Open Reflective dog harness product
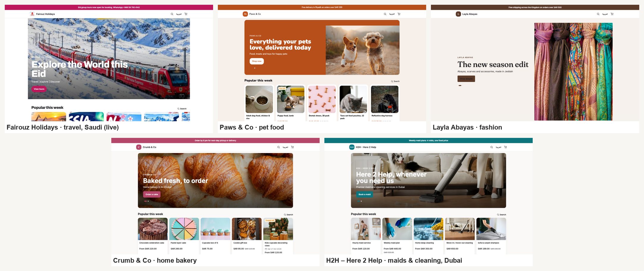This screenshot has height=271, width=644. 384,103
